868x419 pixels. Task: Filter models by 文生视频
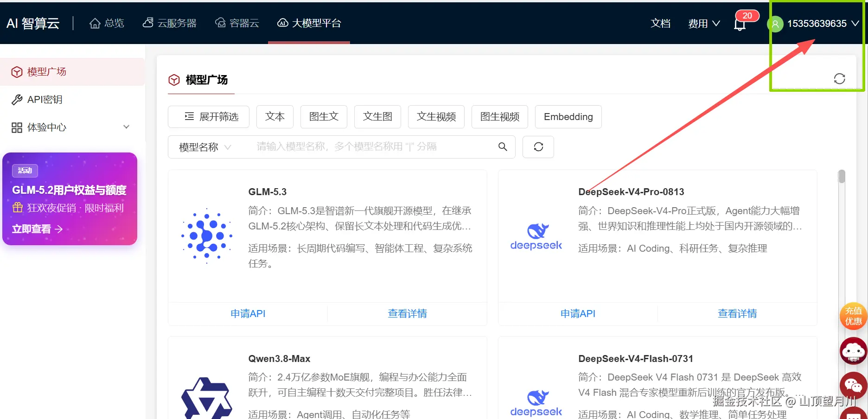point(436,117)
